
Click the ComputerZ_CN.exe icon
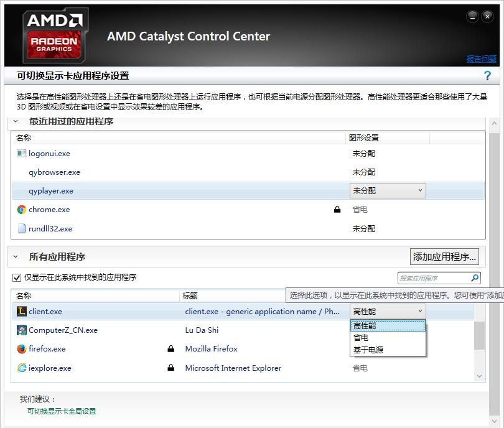click(x=22, y=330)
